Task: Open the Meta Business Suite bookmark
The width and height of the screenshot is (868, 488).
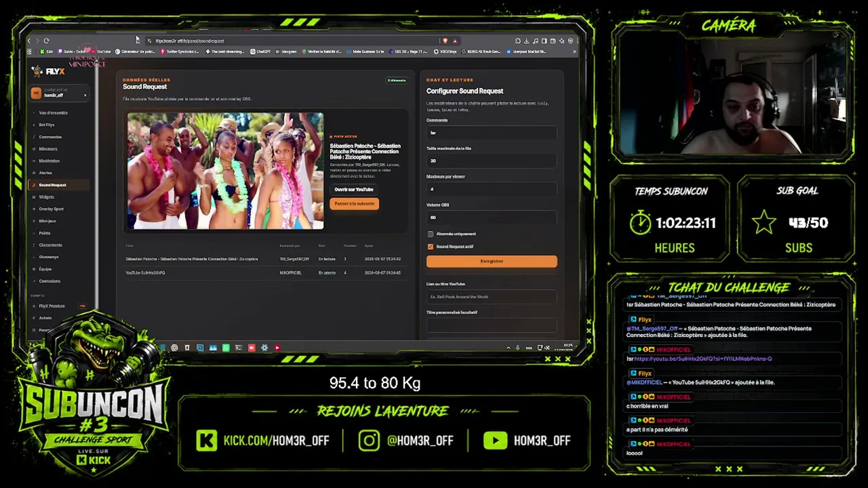Action: pos(366,52)
